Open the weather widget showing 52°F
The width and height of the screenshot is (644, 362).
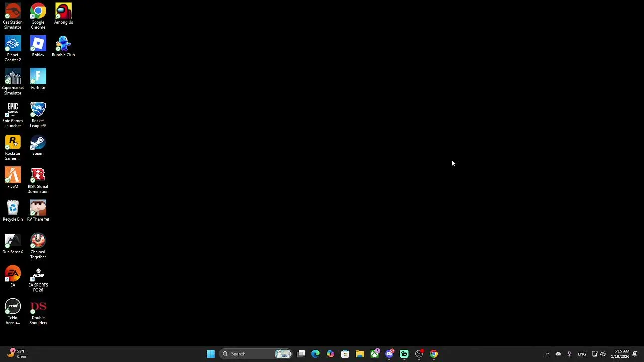(16, 354)
